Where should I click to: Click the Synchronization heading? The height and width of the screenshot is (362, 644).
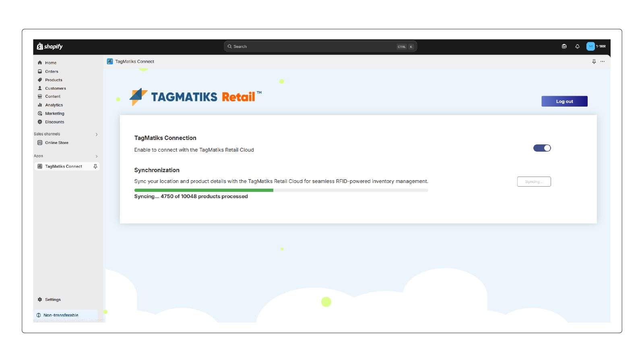[157, 170]
